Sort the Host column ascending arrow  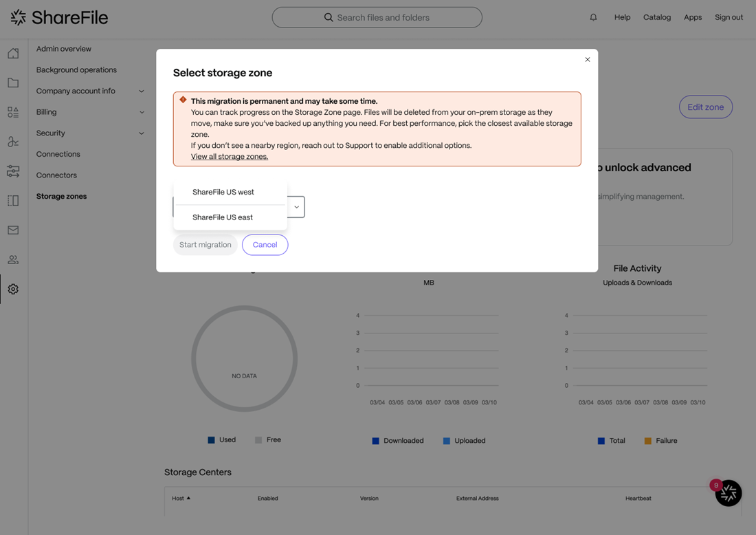188,498
